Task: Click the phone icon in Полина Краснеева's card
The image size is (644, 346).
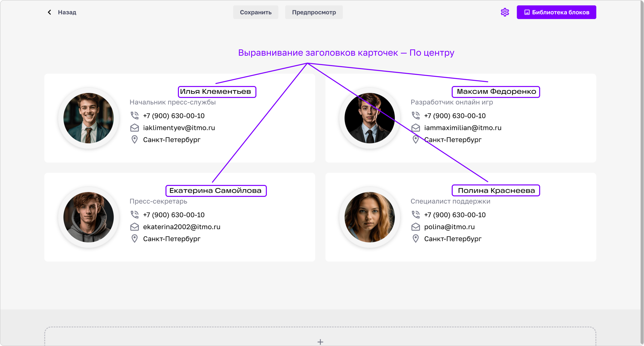Action: (x=415, y=215)
